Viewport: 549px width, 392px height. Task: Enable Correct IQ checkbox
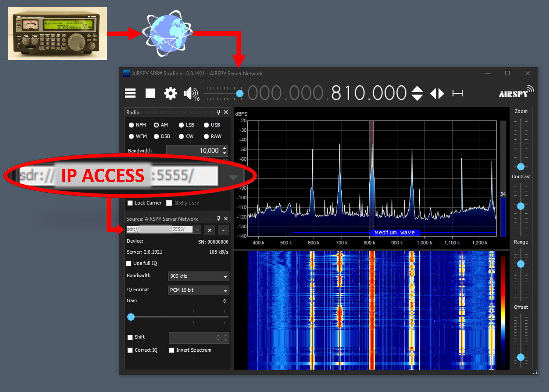pos(130,350)
